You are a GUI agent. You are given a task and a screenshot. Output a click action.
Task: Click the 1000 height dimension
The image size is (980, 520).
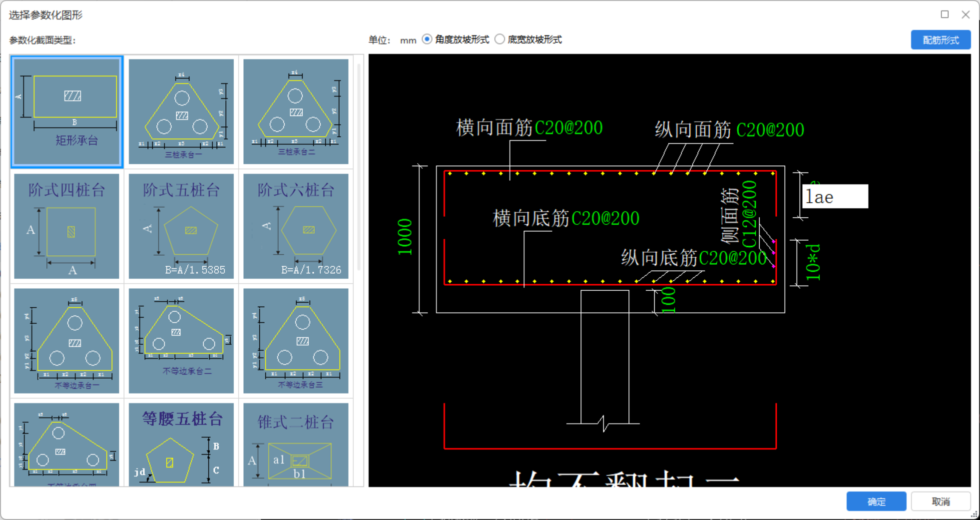pyautogui.click(x=405, y=237)
